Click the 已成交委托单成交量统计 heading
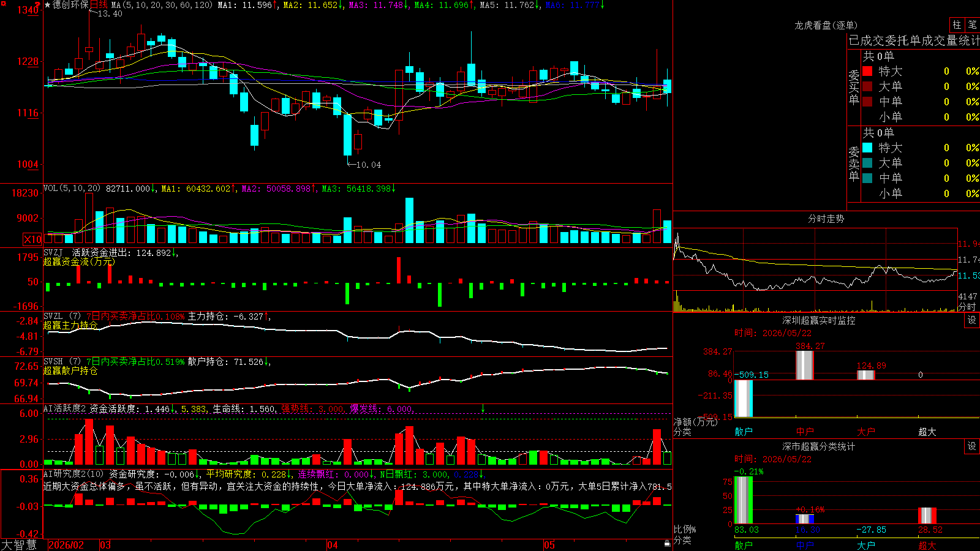The image size is (980, 551). point(914,40)
